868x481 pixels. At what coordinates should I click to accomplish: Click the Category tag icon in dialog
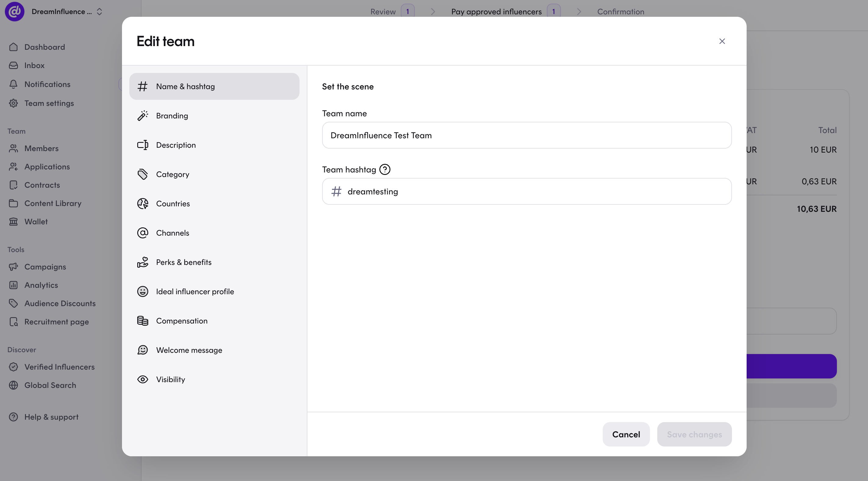142,174
